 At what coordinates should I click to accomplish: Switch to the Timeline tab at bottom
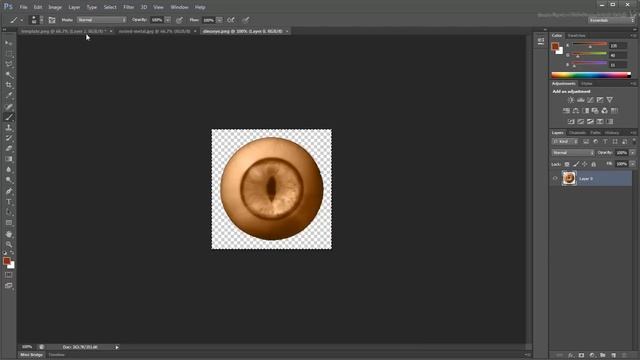pyautogui.click(x=57, y=355)
